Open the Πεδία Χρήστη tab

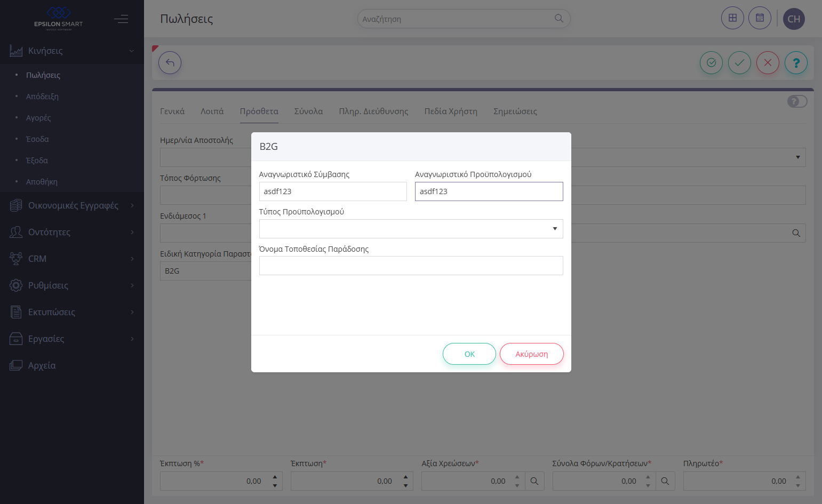tap(451, 111)
